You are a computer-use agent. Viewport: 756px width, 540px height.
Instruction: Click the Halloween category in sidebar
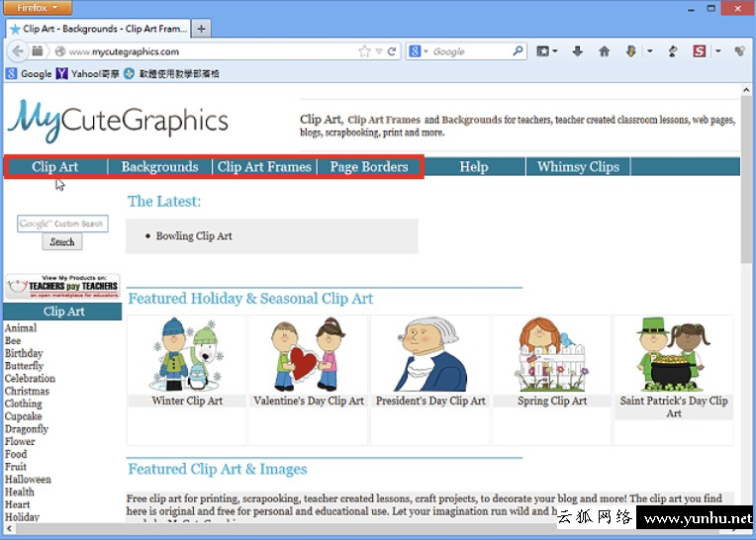28,480
